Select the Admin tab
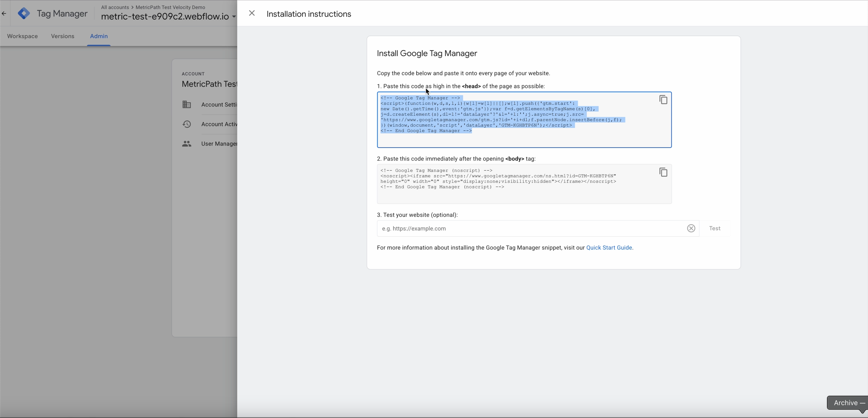Viewport: 868px width, 418px height. pos(99,36)
